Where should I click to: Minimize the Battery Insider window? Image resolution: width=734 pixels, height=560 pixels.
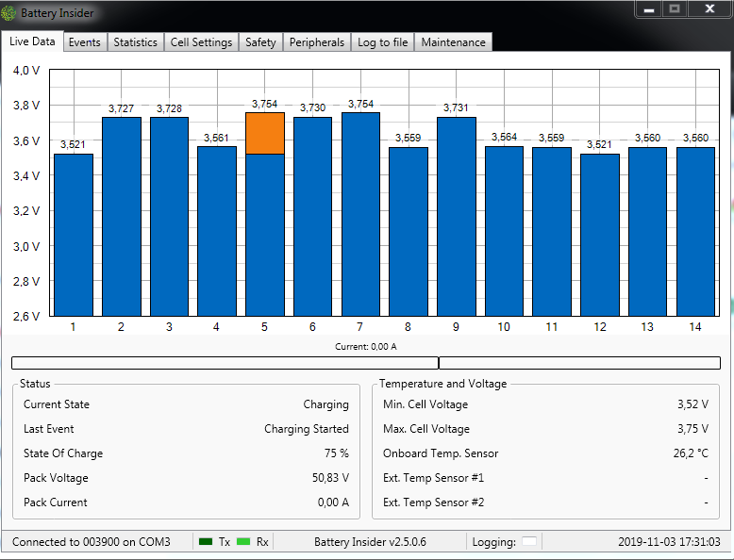pyautogui.click(x=646, y=8)
